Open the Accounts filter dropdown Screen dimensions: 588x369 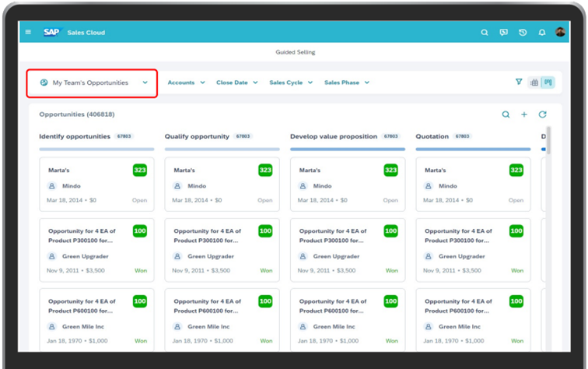point(186,83)
